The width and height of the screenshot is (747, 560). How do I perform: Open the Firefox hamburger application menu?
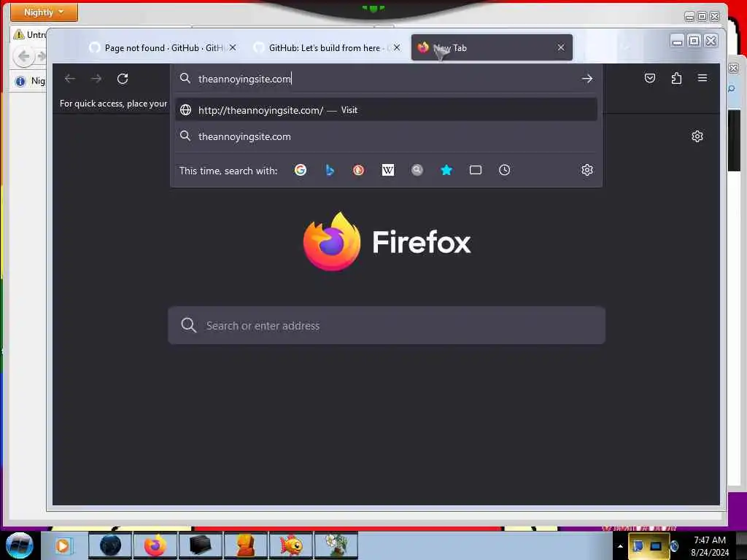(703, 77)
